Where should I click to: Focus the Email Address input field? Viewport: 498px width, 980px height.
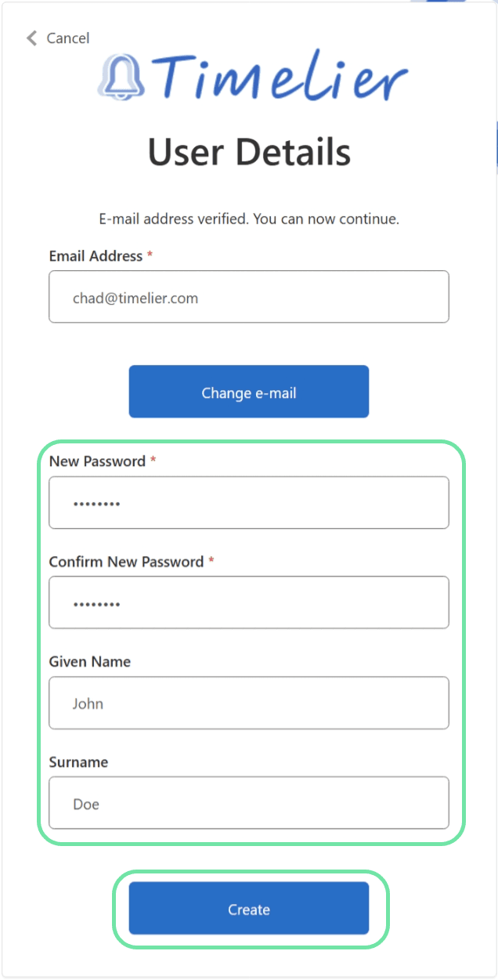[x=249, y=298]
